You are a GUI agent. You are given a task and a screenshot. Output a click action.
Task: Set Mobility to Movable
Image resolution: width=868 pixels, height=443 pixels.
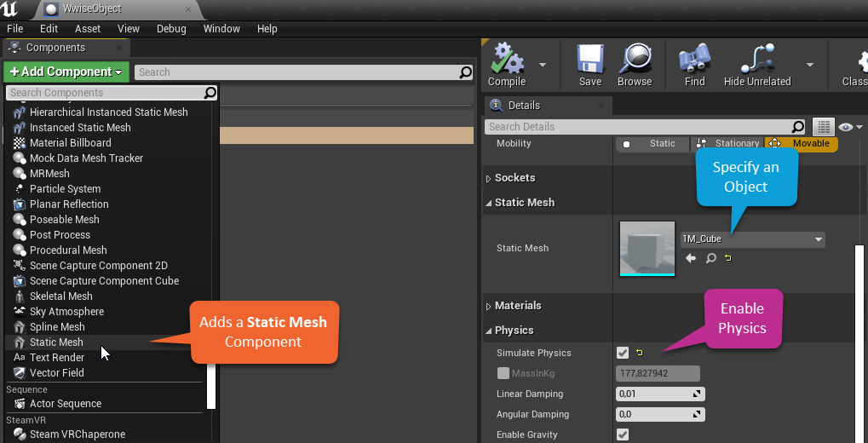(x=801, y=143)
